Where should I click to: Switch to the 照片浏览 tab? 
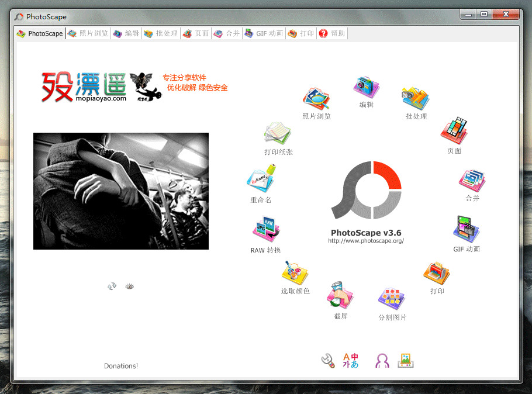[88, 33]
